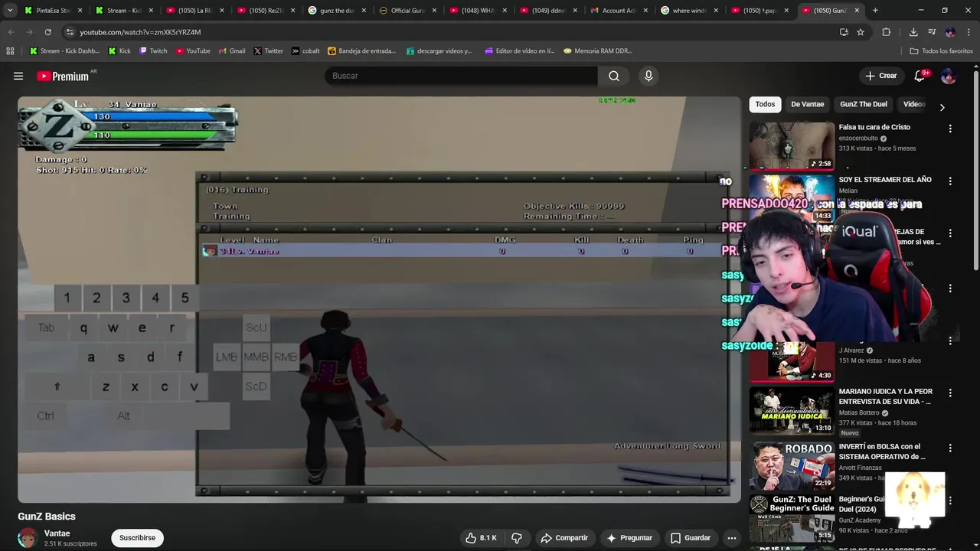Click the Buscar search input field
The height and width of the screenshot is (551, 980).
[x=462, y=76]
